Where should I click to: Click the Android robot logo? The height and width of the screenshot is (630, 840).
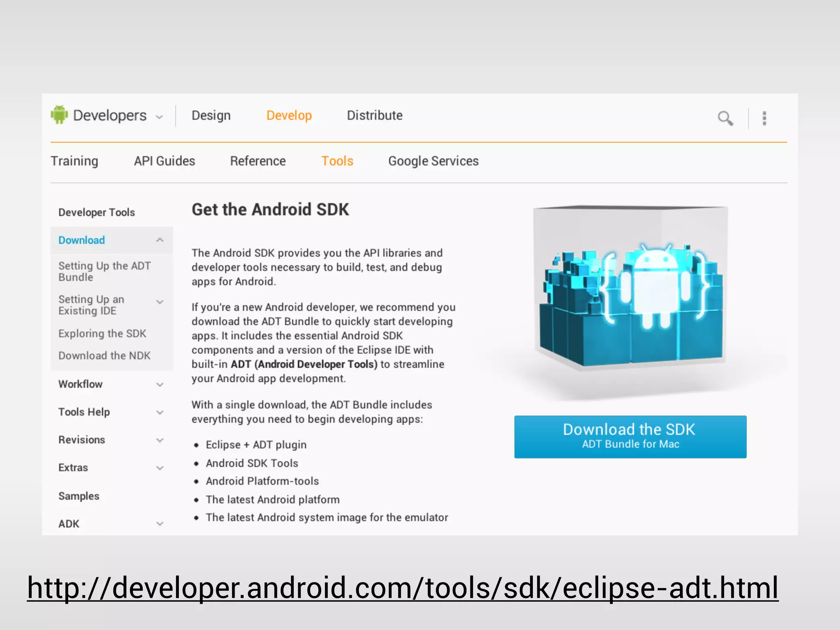pyautogui.click(x=59, y=114)
